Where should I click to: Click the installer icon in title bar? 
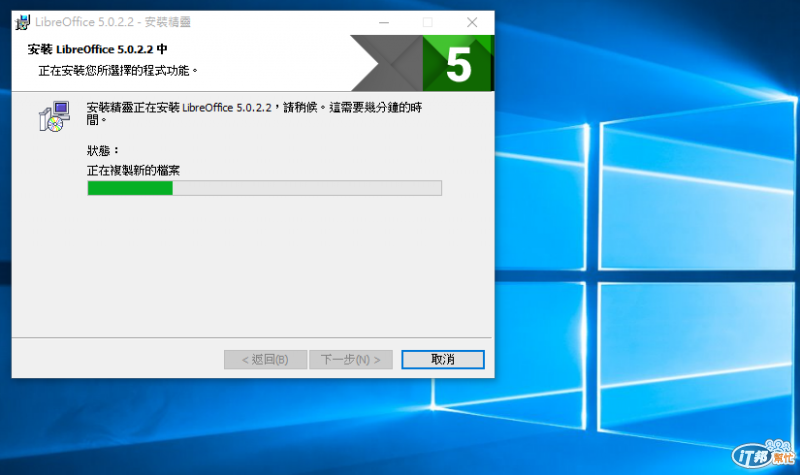pyautogui.click(x=22, y=22)
